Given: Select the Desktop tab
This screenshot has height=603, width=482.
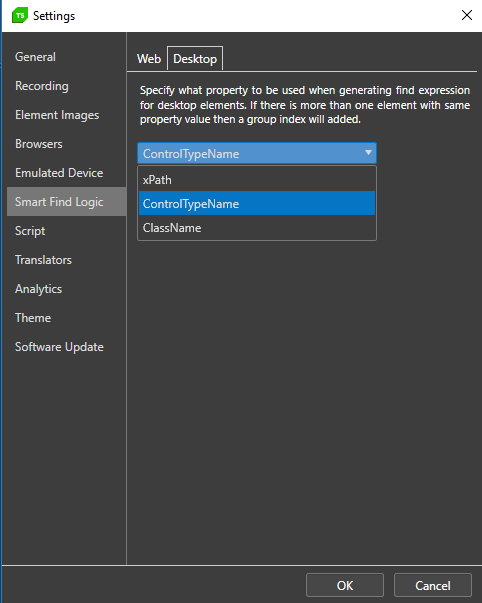Looking at the screenshot, I should pos(195,59).
